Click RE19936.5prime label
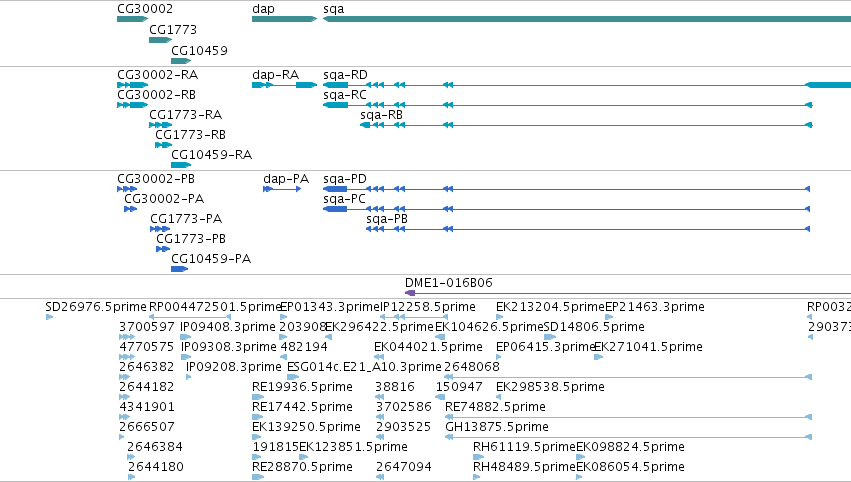The height and width of the screenshot is (482, 851). pyautogui.click(x=302, y=387)
